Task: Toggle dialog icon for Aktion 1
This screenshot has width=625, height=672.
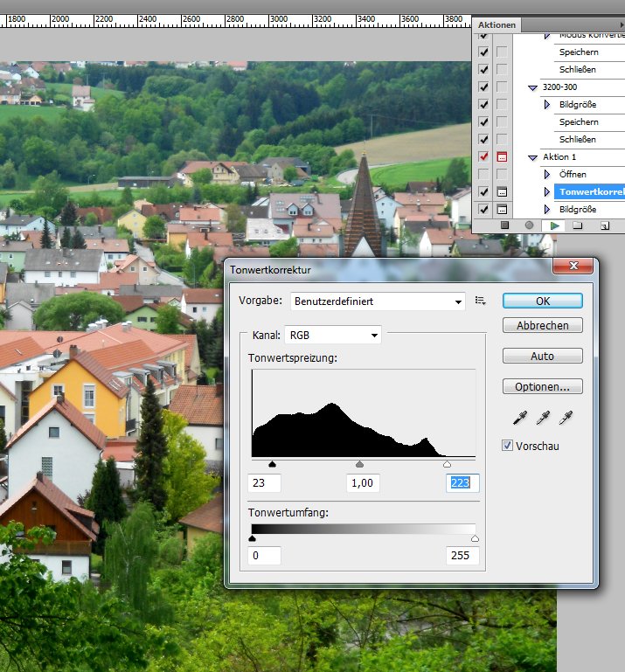Action: coord(502,156)
